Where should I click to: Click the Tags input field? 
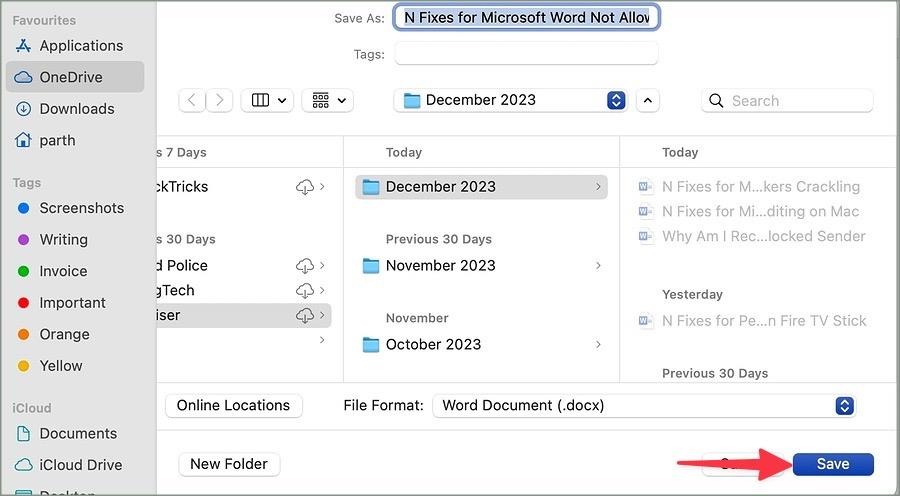pyautogui.click(x=526, y=55)
